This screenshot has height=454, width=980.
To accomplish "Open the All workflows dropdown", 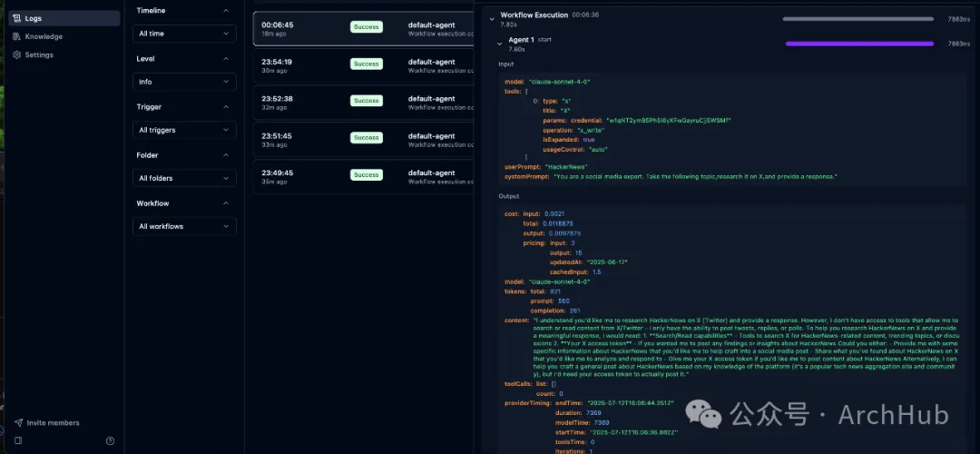I will 184,226.
